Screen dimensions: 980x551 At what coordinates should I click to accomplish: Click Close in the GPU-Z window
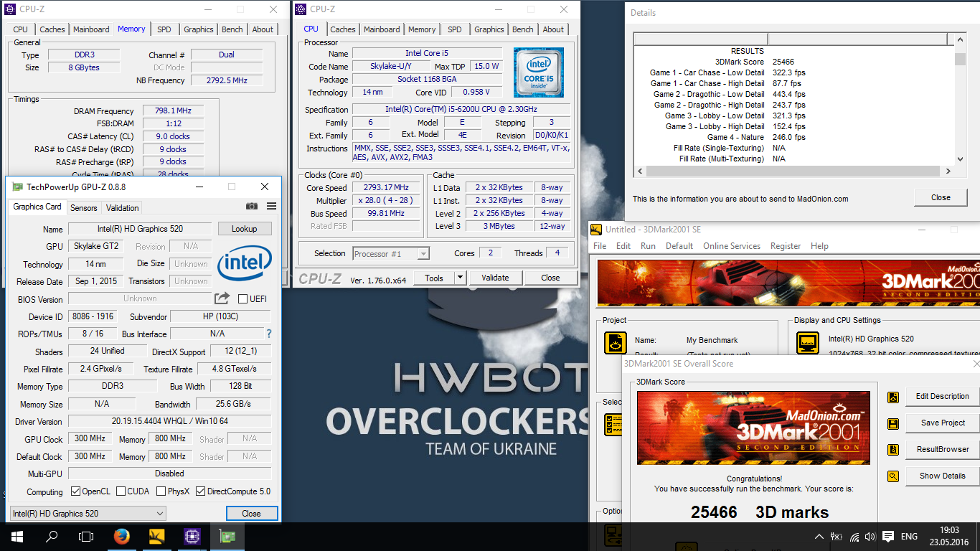click(251, 513)
